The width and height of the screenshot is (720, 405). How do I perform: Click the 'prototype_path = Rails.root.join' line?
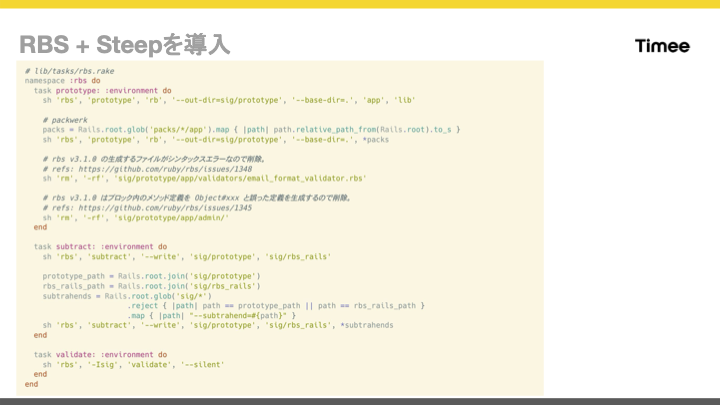pos(152,276)
